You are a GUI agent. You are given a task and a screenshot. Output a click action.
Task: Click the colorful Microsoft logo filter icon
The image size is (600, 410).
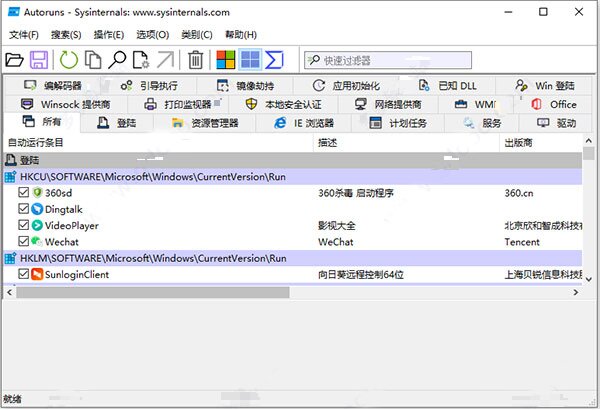[x=226, y=60]
